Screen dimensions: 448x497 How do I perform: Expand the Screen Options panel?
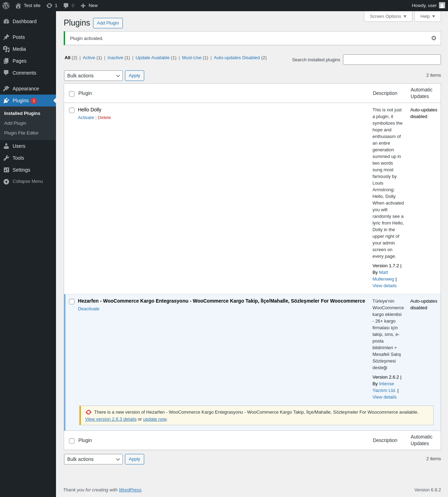(x=388, y=16)
